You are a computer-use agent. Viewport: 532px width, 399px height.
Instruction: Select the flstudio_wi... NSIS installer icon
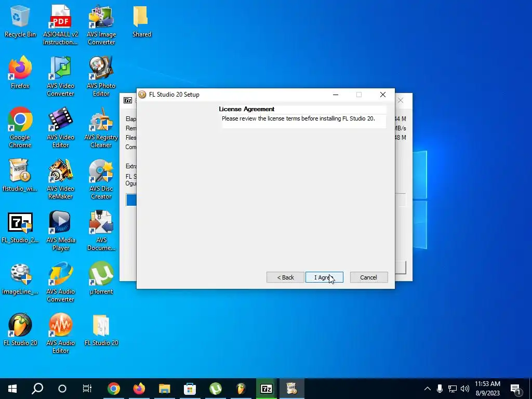[x=20, y=176]
